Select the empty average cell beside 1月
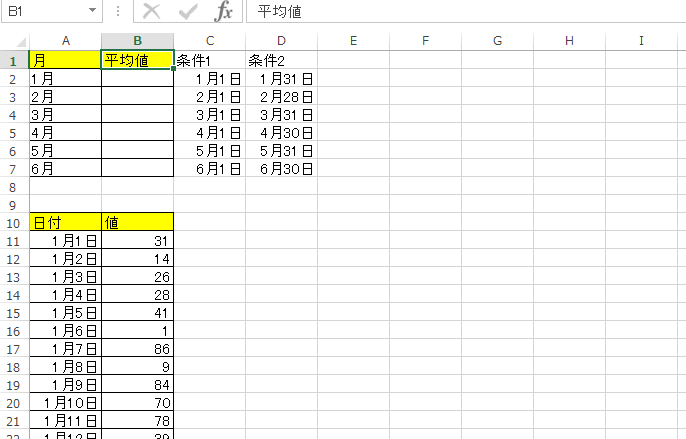Viewport: 686px width, 439px height. 137,78
